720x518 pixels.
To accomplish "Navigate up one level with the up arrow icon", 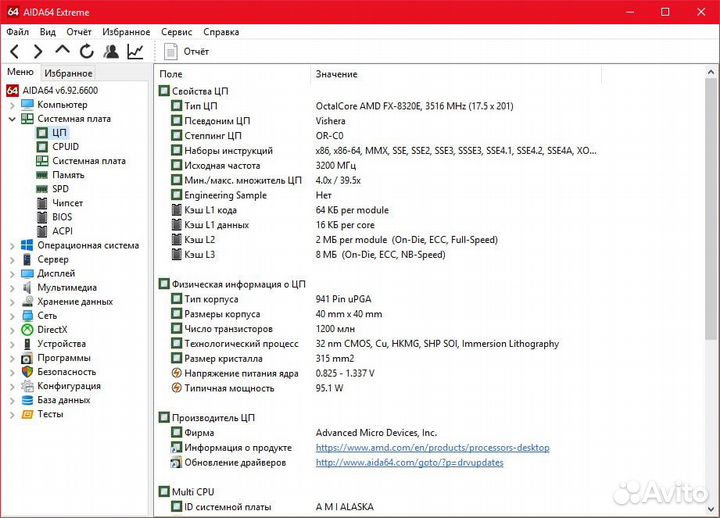I will pyautogui.click(x=62, y=50).
